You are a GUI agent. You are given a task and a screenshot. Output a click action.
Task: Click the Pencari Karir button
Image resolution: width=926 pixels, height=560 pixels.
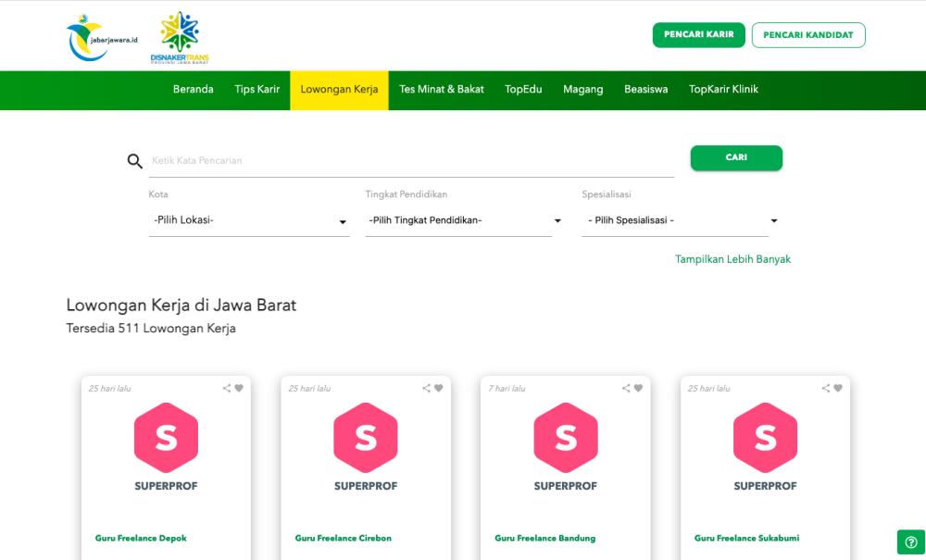coord(698,35)
